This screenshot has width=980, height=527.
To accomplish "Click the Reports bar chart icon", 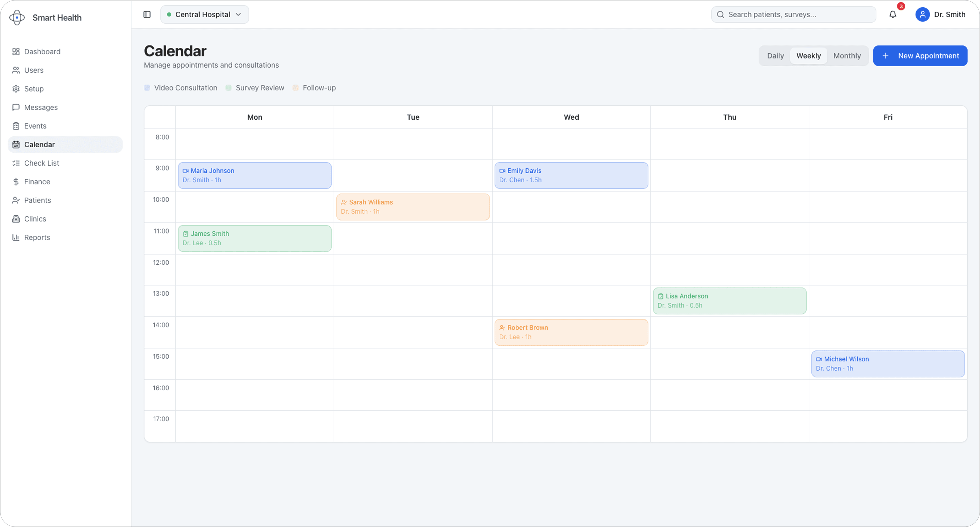I will [x=16, y=237].
